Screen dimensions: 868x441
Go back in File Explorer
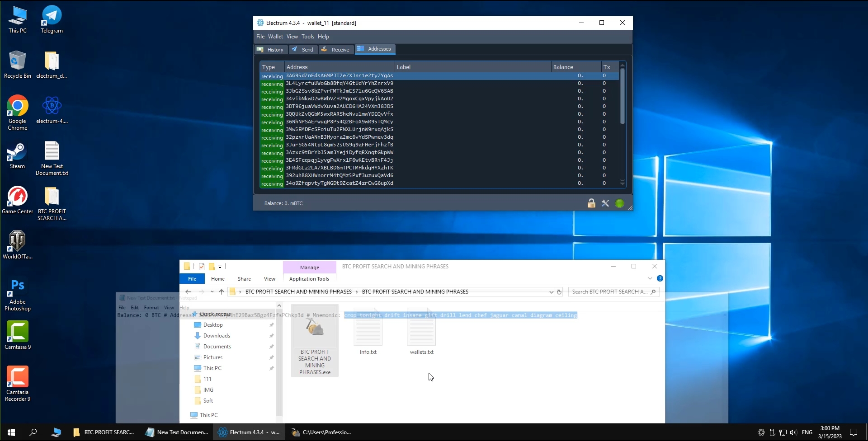tap(189, 292)
